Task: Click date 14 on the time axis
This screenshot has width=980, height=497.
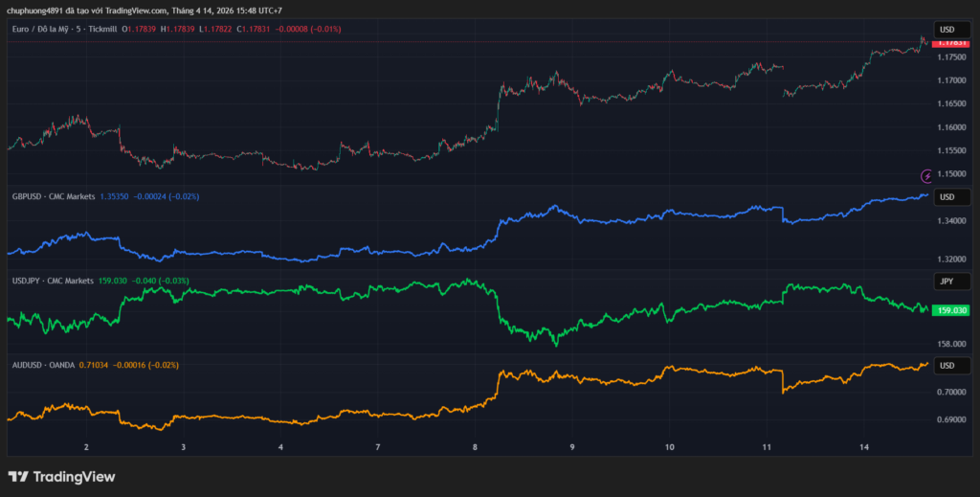Action: click(864, 447)
